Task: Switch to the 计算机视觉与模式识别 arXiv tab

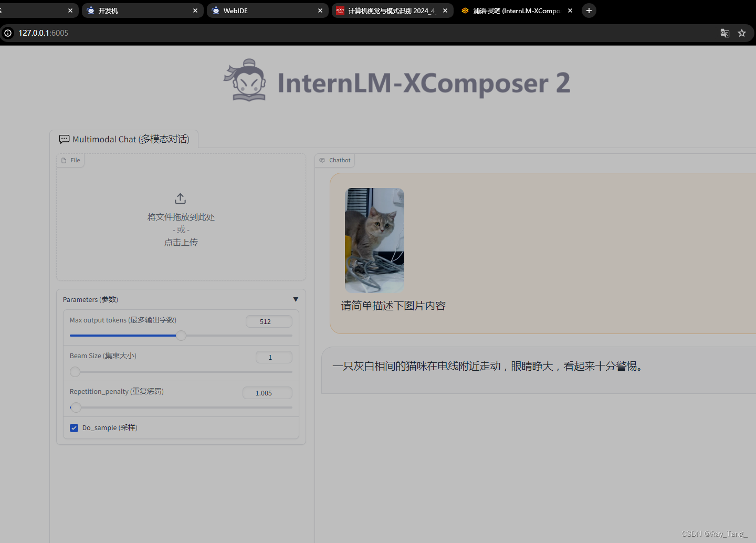Action: click(x=392, y=11)
